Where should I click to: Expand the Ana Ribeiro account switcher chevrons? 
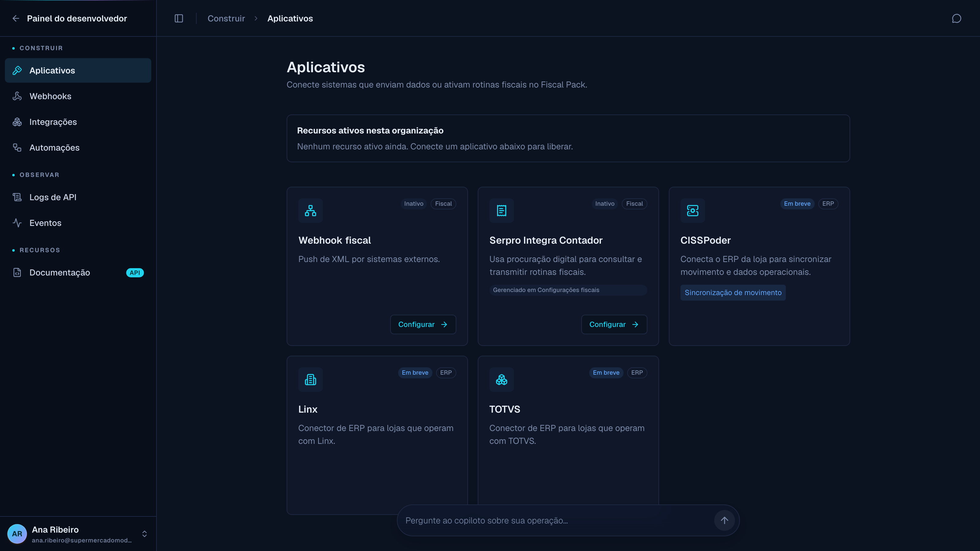pyautogui.click(x=145, y=534)
